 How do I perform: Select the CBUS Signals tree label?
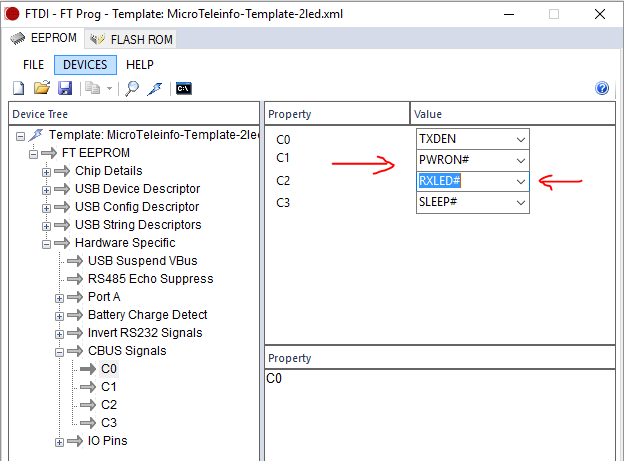127,351
